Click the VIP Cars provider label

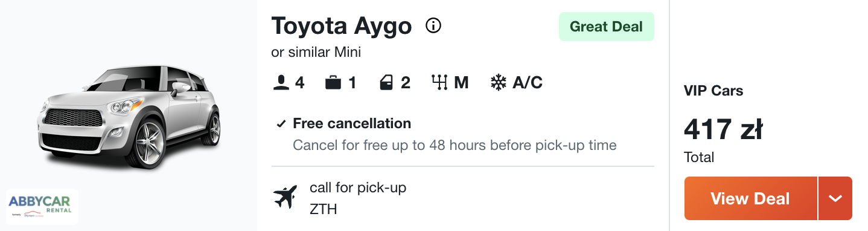pyautogui.click(x=713, y=91)
